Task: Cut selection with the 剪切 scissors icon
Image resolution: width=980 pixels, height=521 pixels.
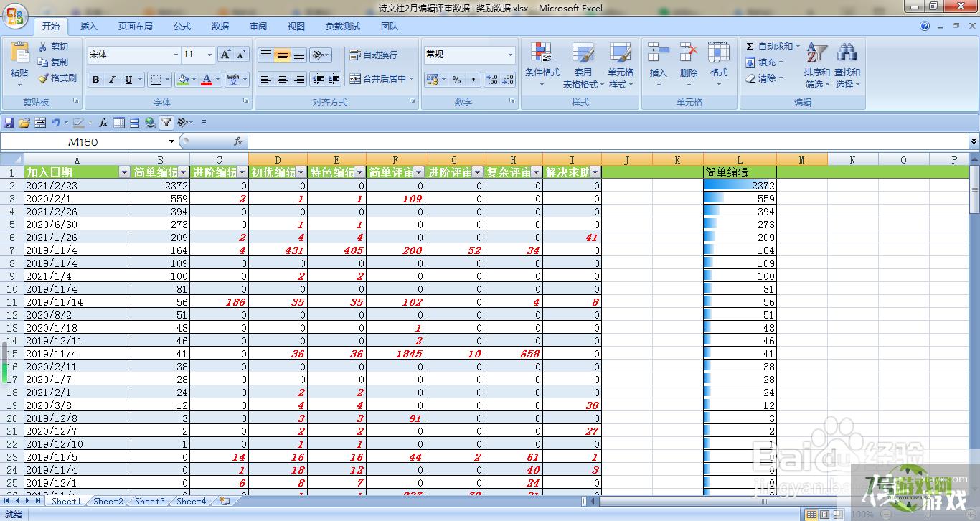Action: coord(55,47)
